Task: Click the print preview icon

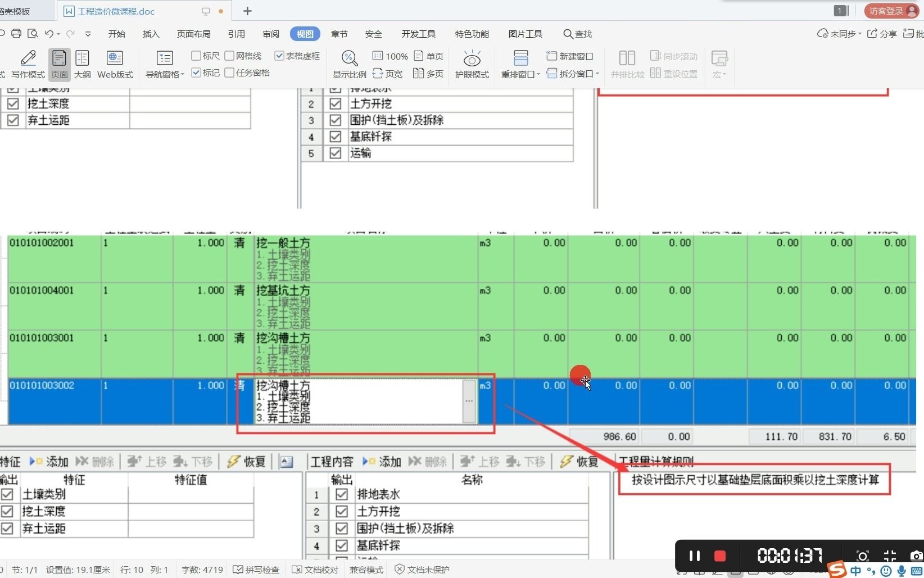Action: pyautogui.click(x=33, y=34)
